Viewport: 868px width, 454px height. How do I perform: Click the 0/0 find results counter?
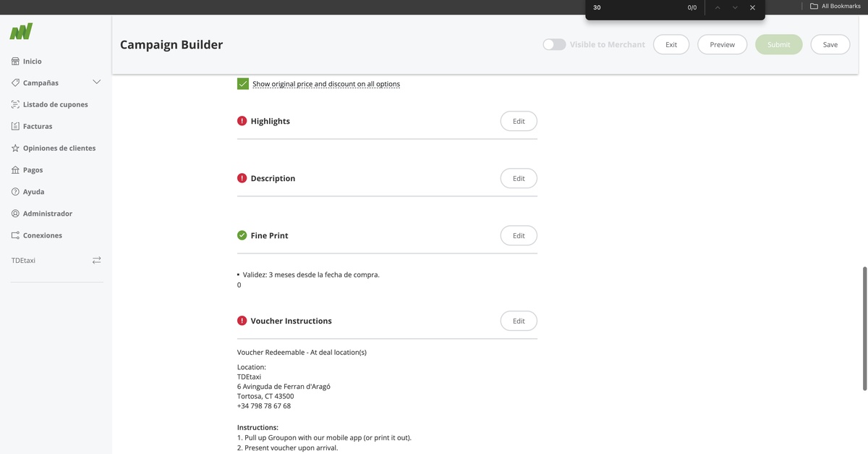692,7
